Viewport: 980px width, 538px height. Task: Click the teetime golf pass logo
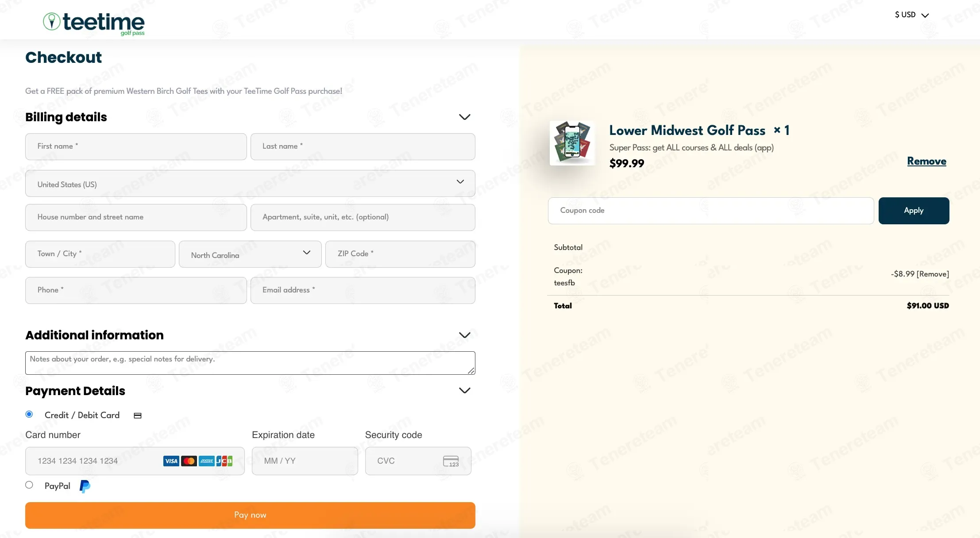(94, 23)
